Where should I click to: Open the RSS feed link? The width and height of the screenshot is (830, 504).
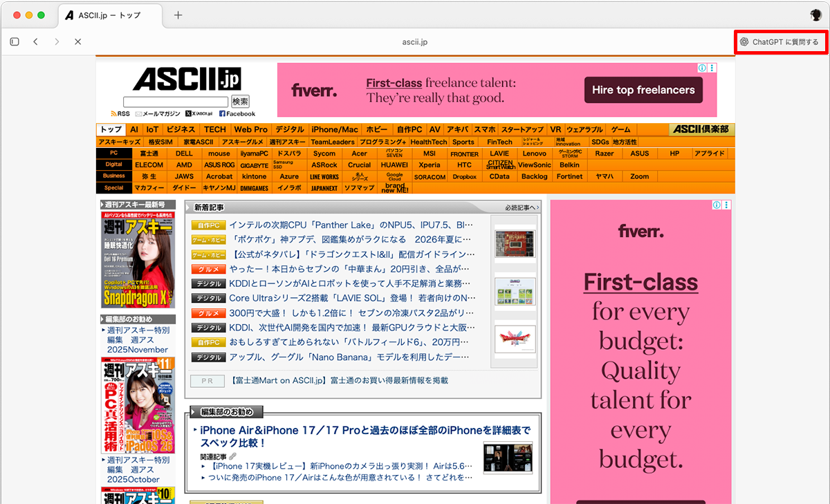coord(120,113)
